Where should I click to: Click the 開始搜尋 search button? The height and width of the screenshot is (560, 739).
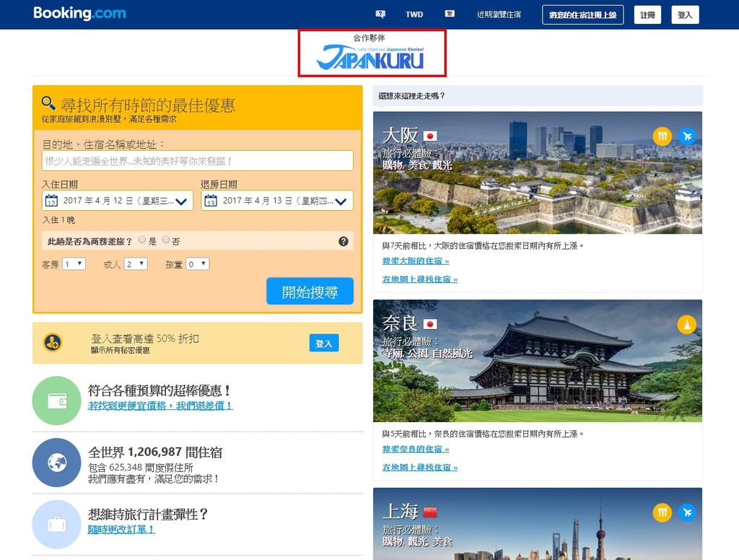(x=310, y=292)
